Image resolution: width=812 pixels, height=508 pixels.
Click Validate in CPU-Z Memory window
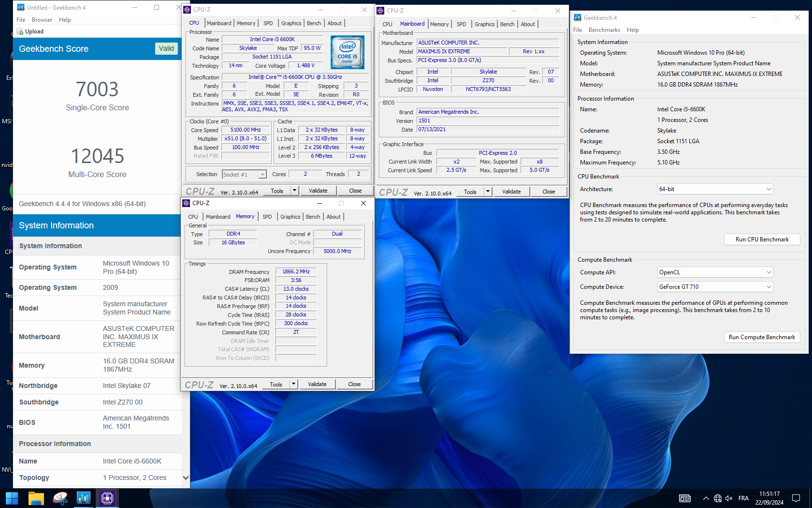317,384
